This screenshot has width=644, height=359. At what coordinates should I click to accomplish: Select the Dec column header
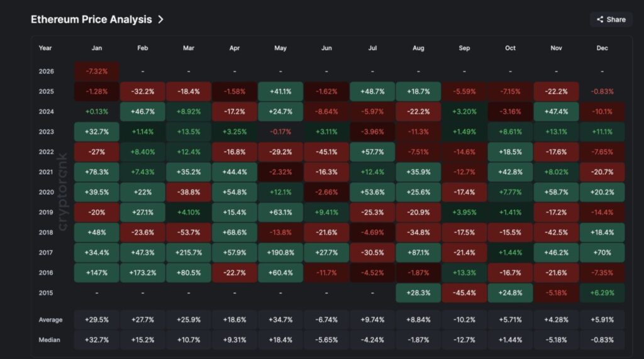pyautogui.click(x=602, y=48)
